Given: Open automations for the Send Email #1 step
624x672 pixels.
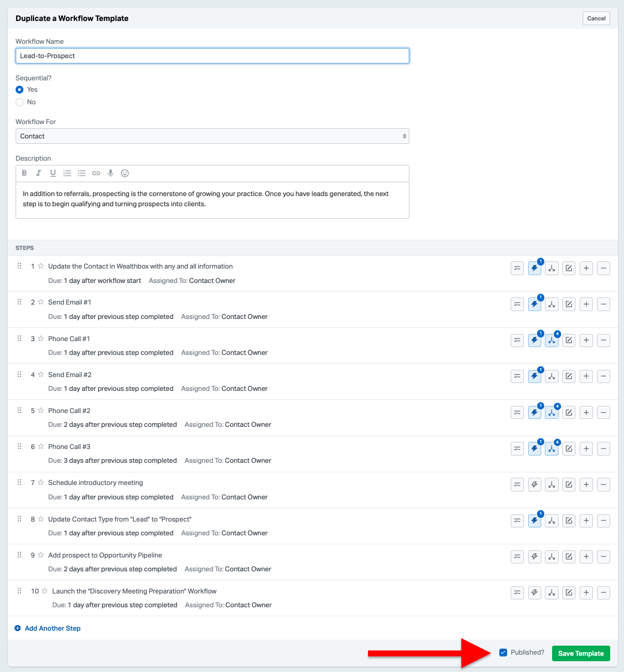Looking at the screenshot, I should (x=534, y=305).
